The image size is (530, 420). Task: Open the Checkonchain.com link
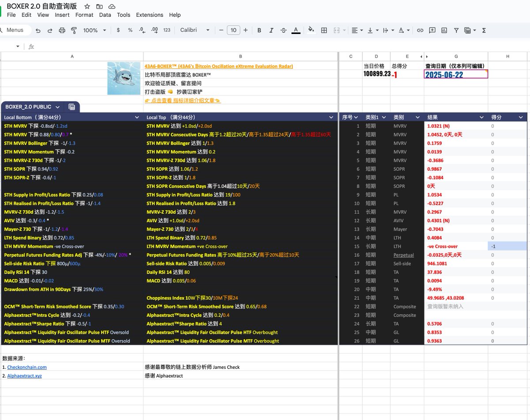coord(27,367)
